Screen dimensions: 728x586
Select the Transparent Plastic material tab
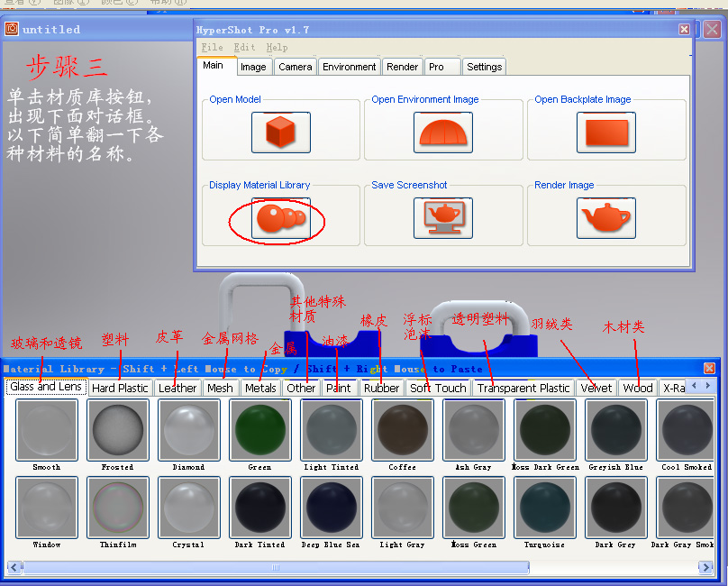[x=523, y=388]
